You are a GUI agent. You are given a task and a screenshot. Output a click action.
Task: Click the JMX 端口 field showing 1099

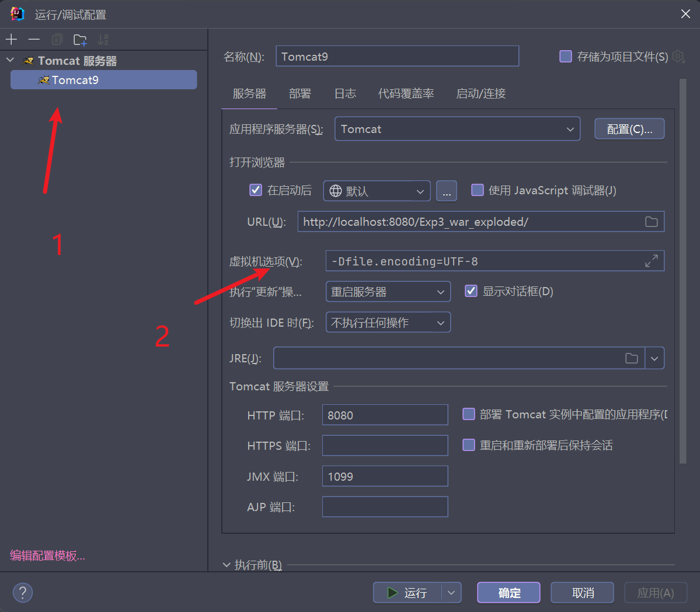click(x=385, y=477)
